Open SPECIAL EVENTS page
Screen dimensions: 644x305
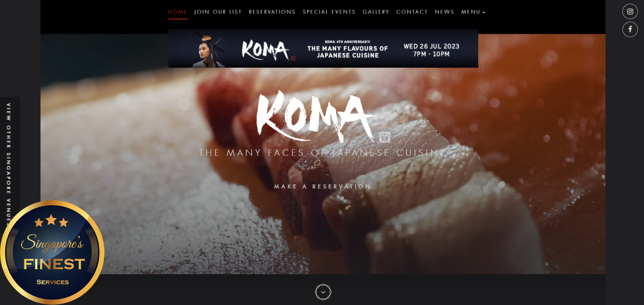point(329,12)
